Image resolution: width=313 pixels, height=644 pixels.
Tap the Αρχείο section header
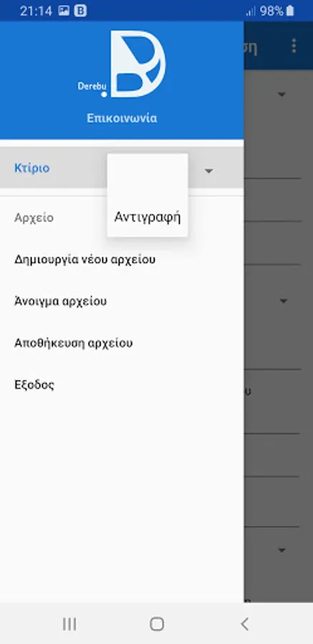click(x=34, y=218)
